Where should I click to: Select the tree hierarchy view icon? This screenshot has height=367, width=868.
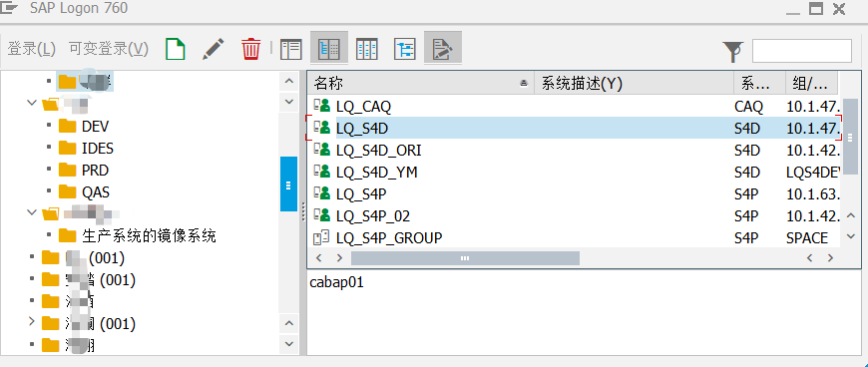[405, 49]
